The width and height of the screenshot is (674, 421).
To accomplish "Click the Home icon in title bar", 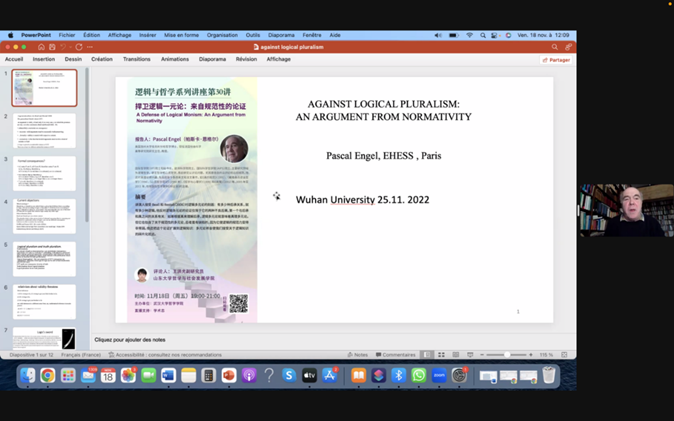I will pyautogui.click(x=41, y=47).
